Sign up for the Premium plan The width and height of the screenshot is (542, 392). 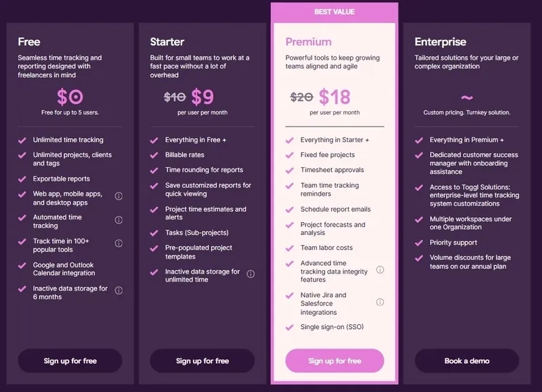(x=335, y=361)
